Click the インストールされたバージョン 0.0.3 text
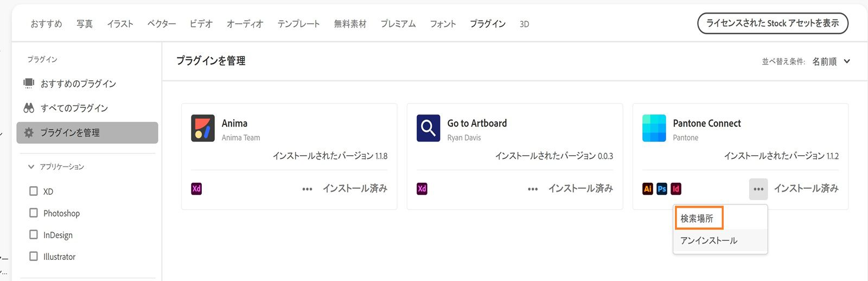The width and height of the screenshot is (868, 281). [x=554, y=156]
